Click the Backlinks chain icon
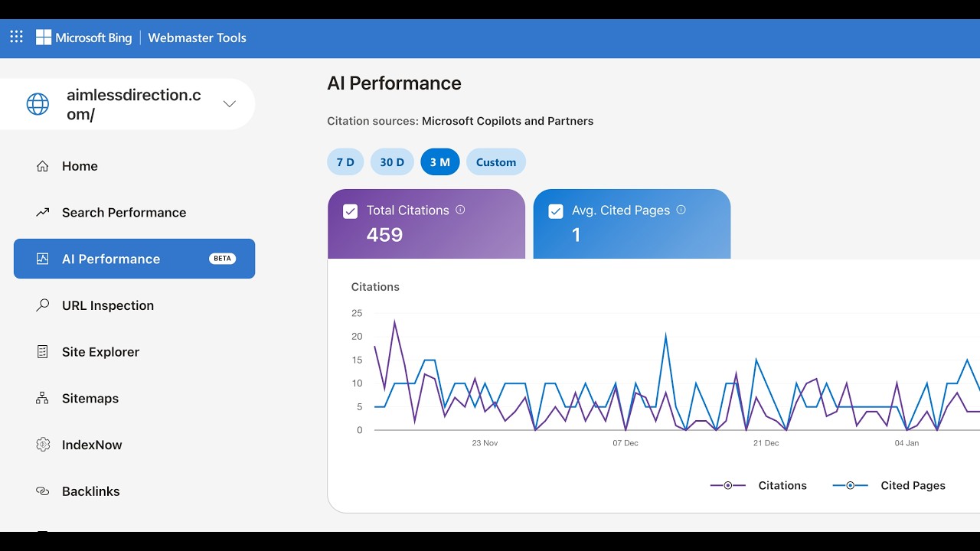 coord(43,491)
